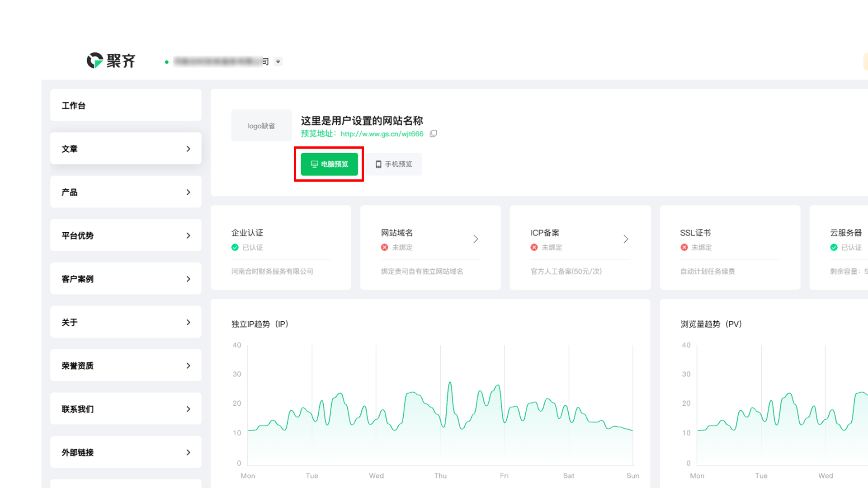This screenshot has width=868, height=488.
Task: Click the logo缺省 placeholder thumbnail
Action: coord(261,126)
